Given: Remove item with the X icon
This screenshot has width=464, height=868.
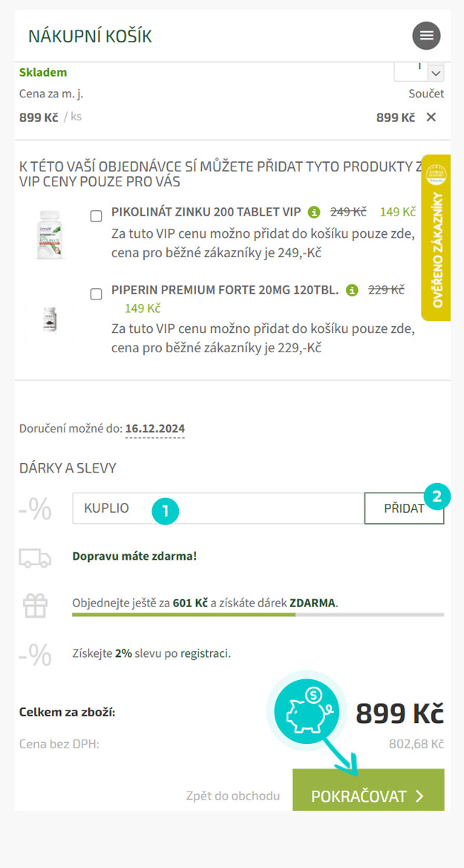Looking at the screenshot, I should coord(431,117).
